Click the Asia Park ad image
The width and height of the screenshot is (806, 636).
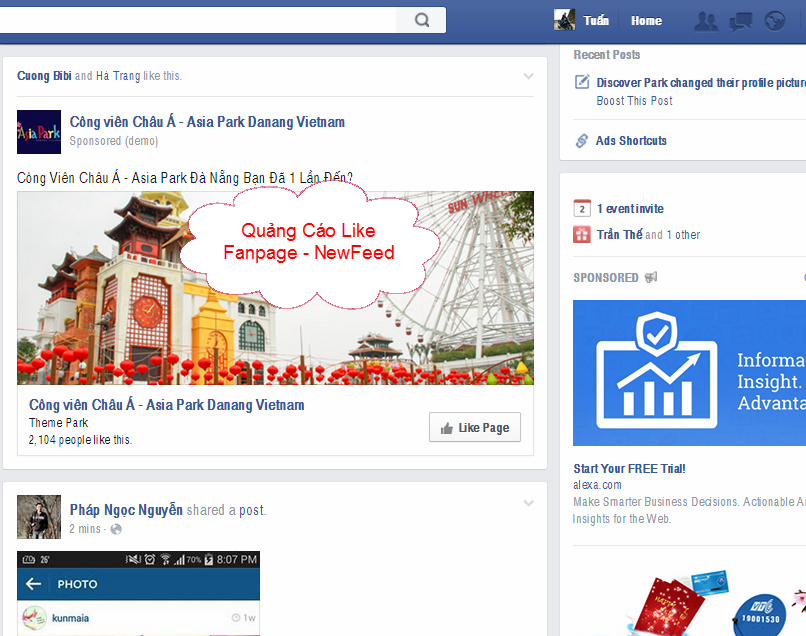[x=276, y=288]
